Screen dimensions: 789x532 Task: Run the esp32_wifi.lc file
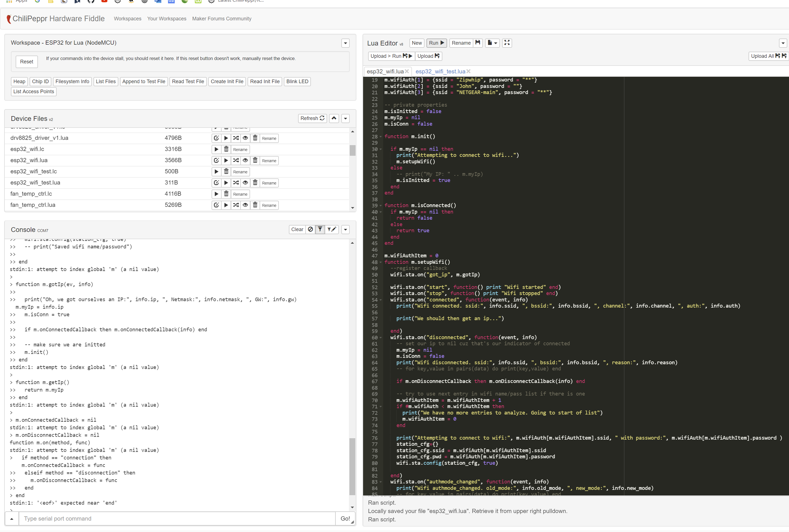(x=216, y=149)
